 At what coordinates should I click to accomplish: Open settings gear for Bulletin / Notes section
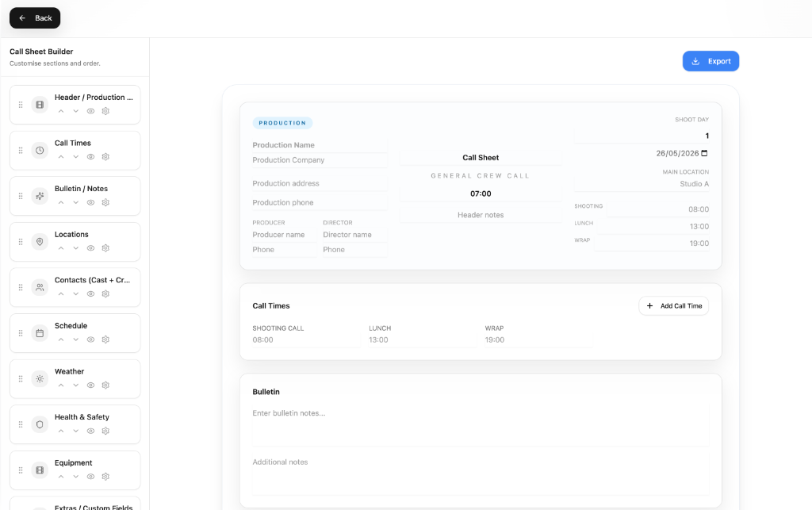pyautogui.click(x=105, y=202)
